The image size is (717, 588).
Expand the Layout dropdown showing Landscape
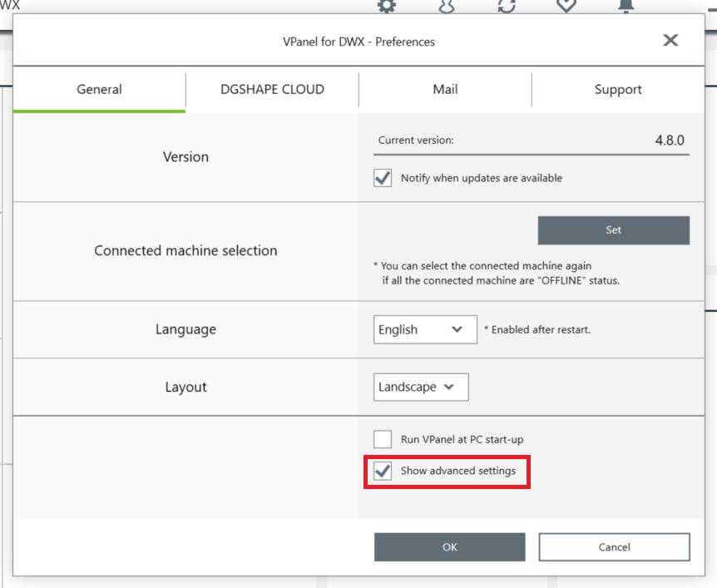pyautogui.click(x=421, y=388)
